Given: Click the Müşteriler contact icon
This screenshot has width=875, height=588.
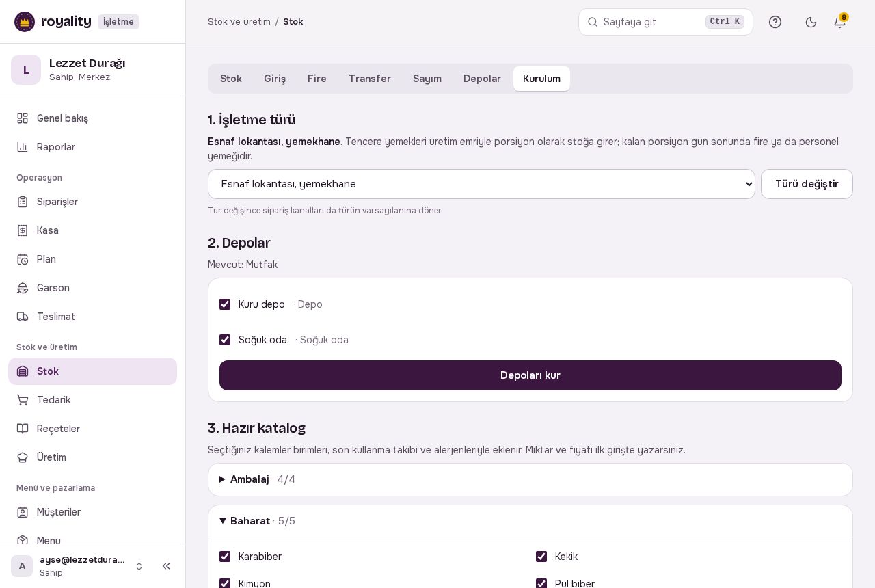Looking at the screenshot, I should pos(23,512).
